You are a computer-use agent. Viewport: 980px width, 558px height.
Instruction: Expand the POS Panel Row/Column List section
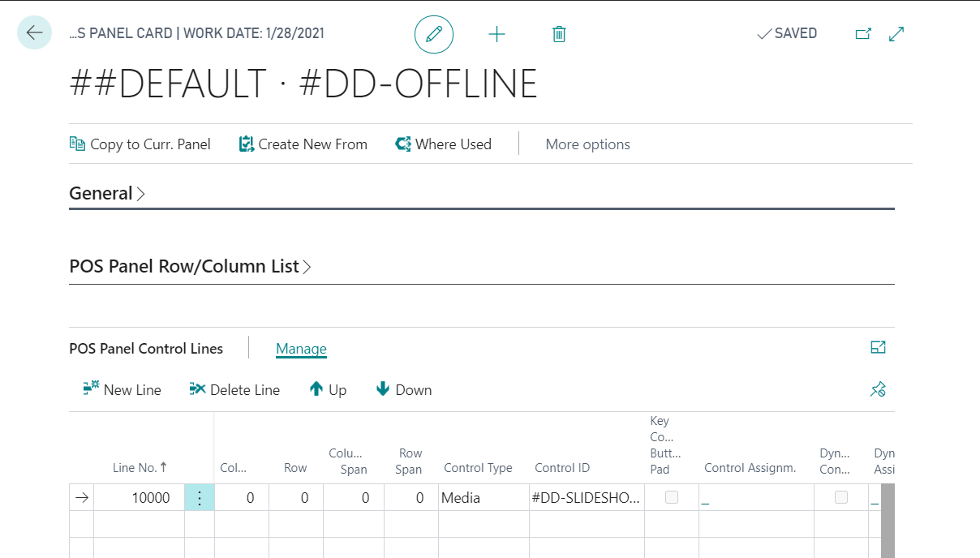click(190, 267)
